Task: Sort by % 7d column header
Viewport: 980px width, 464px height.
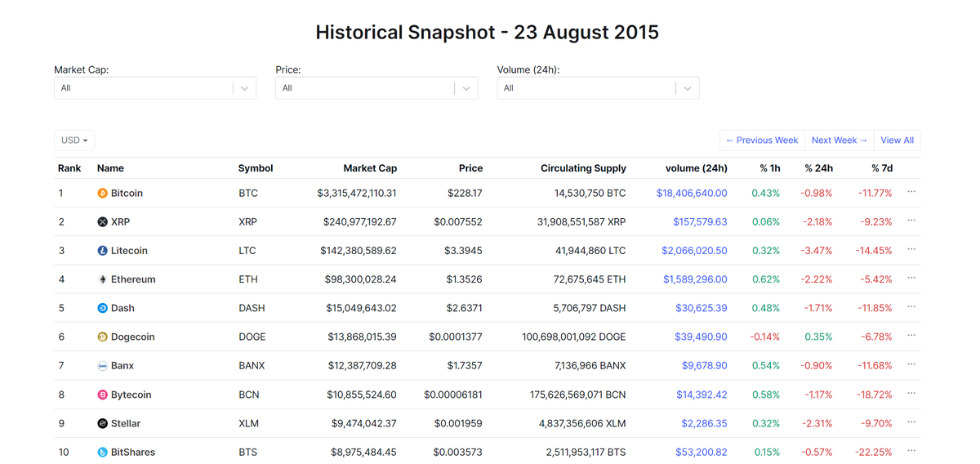Action: 881,168
